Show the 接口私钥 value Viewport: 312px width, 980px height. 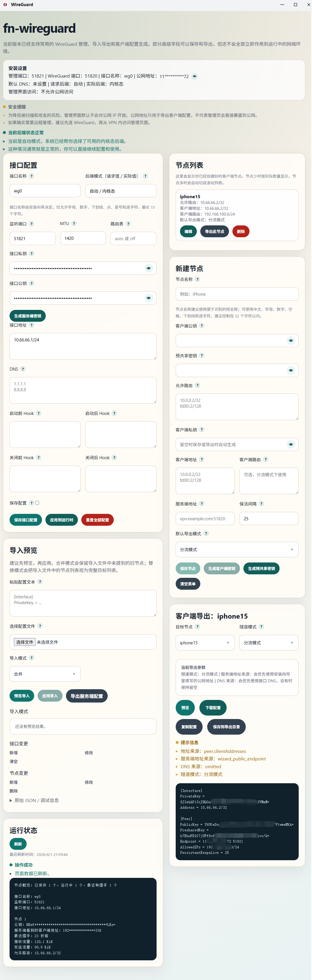[148, 268]
